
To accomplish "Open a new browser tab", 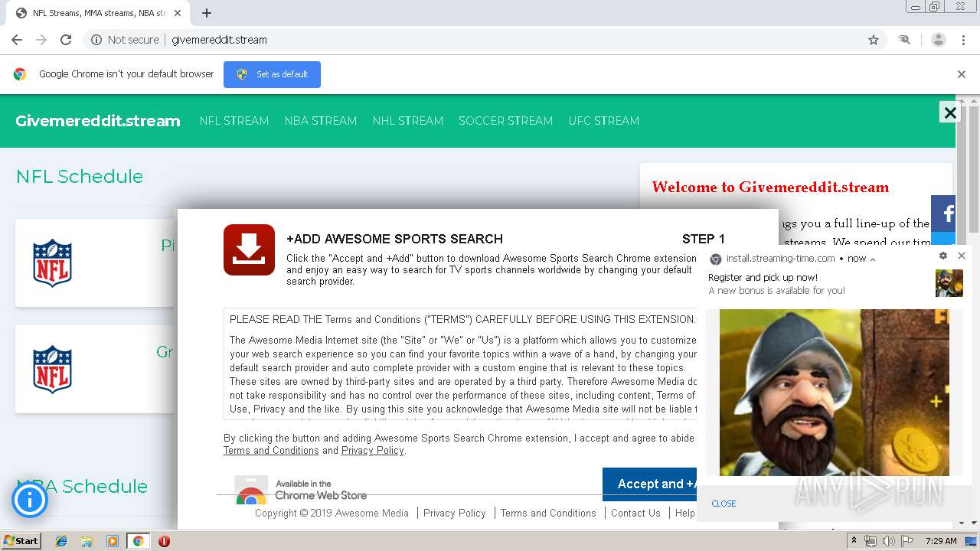I will 207,13.
